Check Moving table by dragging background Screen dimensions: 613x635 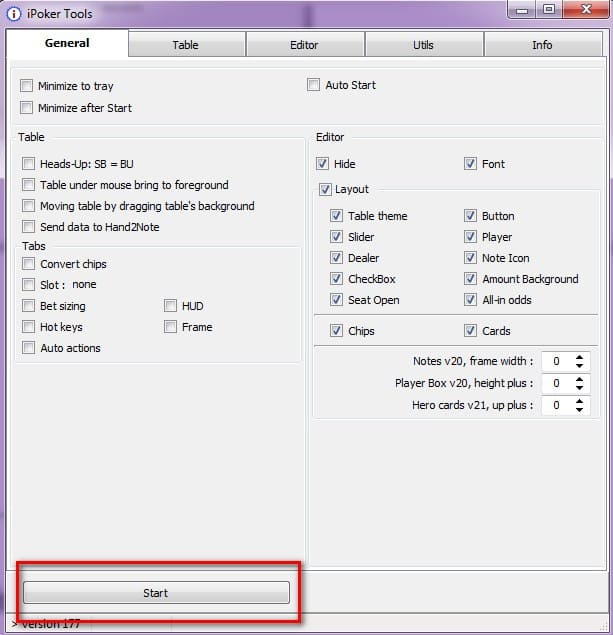(28, 206)
